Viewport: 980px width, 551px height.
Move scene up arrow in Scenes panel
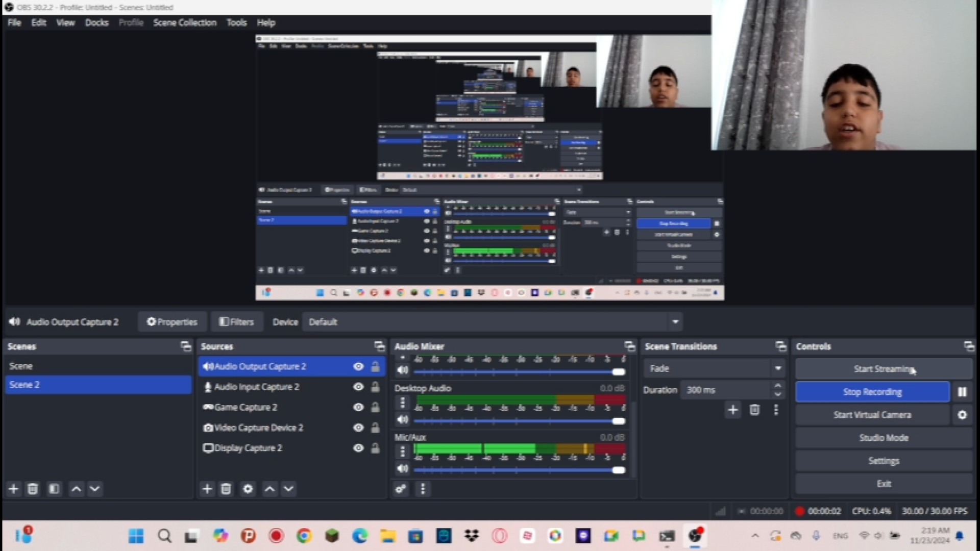[77, 489]
